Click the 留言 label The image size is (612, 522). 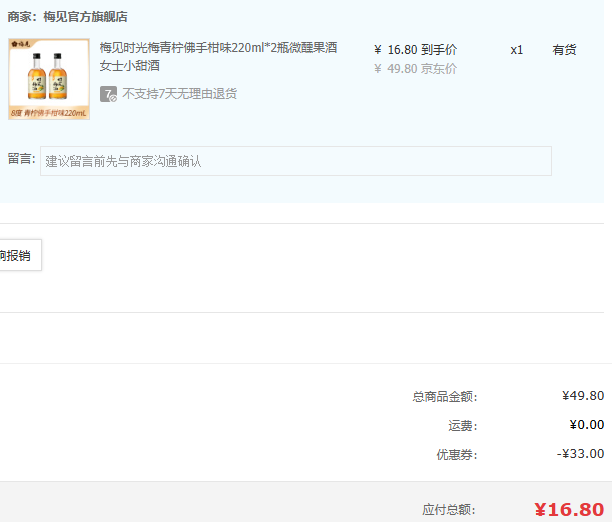click(x=21, y=159)
